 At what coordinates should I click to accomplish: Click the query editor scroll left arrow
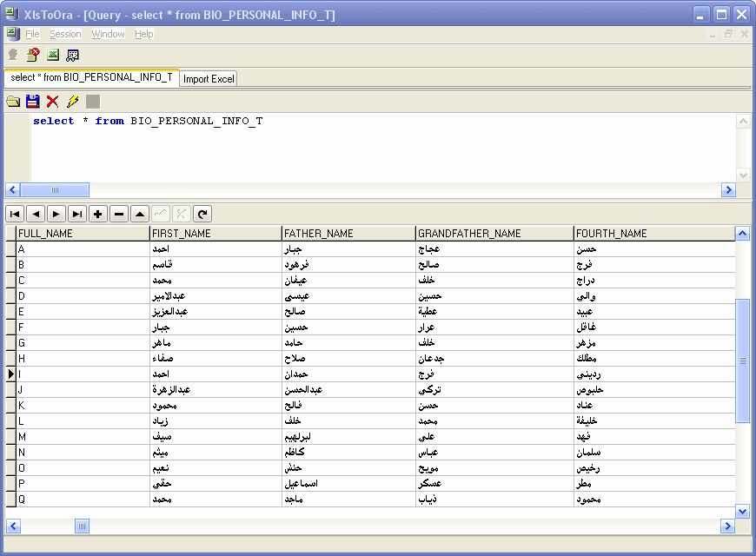(x=13, y=190)
